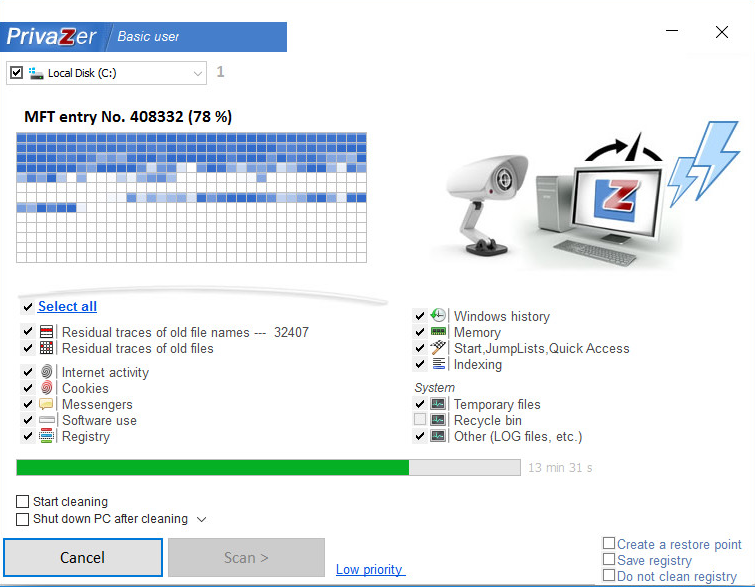Check Create a restore point
Screen dimensions: 755x587
609,543
